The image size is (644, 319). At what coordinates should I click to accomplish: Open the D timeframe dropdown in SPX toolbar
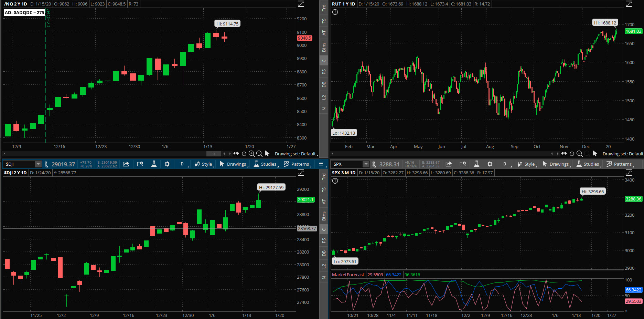click(505, 164)
